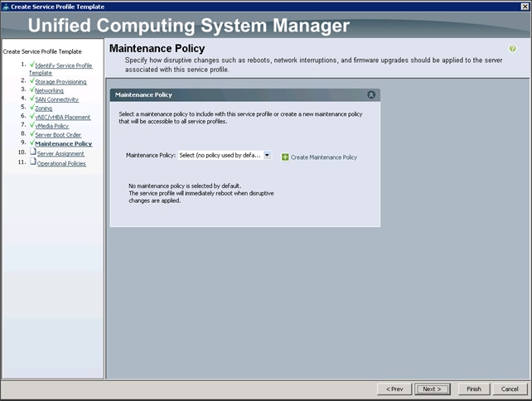Click the Server Assignment page icon
The height and width of the screenshot is (401, 532).
[x=33, y=152]
